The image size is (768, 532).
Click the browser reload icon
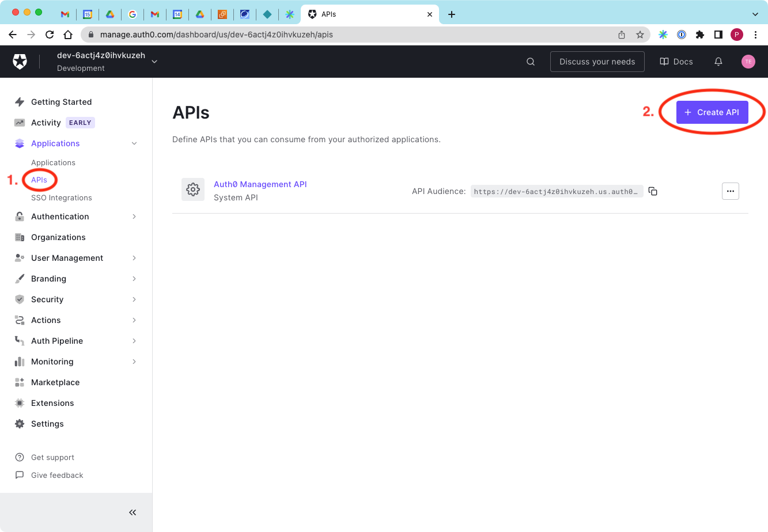point(50,35)
